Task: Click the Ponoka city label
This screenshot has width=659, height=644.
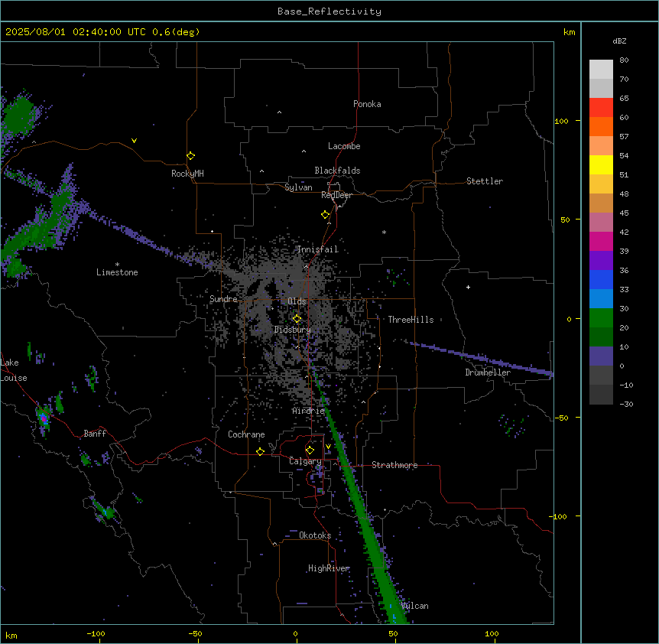Action: pos(367,104)
